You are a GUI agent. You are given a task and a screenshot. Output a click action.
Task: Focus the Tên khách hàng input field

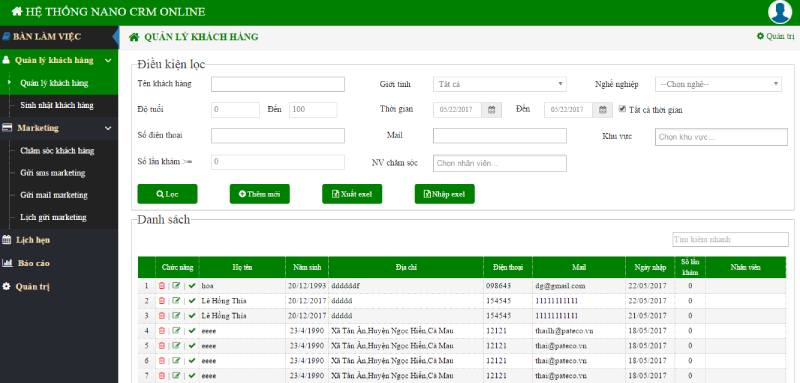tap(278, 84)
